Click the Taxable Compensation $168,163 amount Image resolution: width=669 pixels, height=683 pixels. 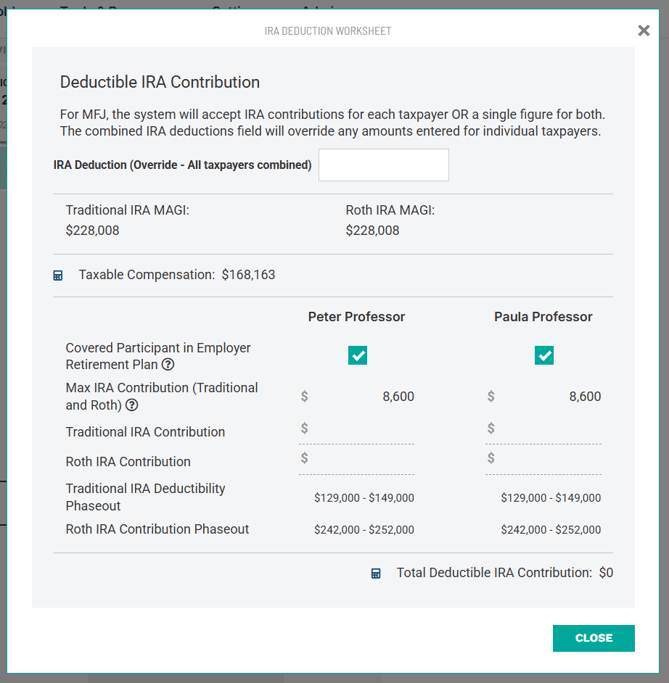click(248, 275)
